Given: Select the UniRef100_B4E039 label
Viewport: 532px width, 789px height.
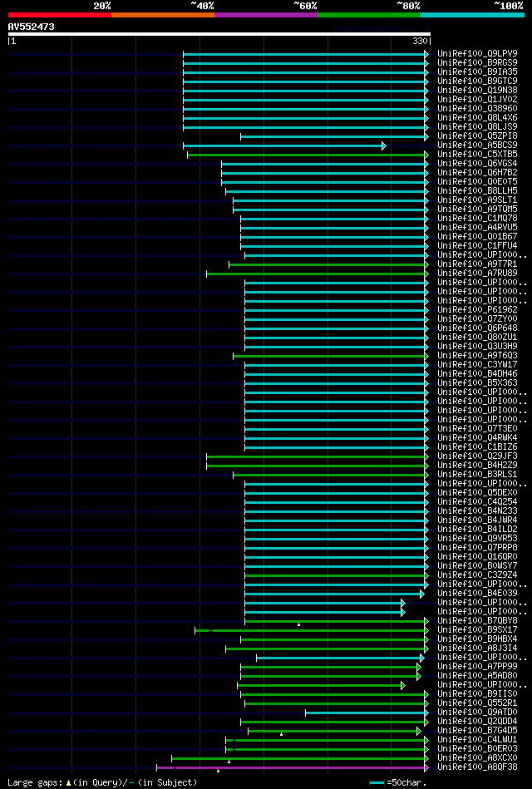Looking at the screenshot, I should (x=477, y=594).
